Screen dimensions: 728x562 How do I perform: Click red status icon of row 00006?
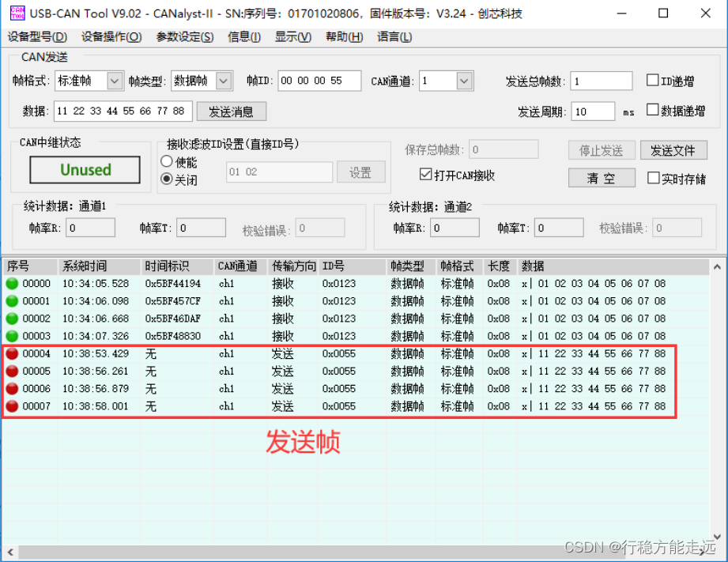pyautogui.click(x=12, y=388)
